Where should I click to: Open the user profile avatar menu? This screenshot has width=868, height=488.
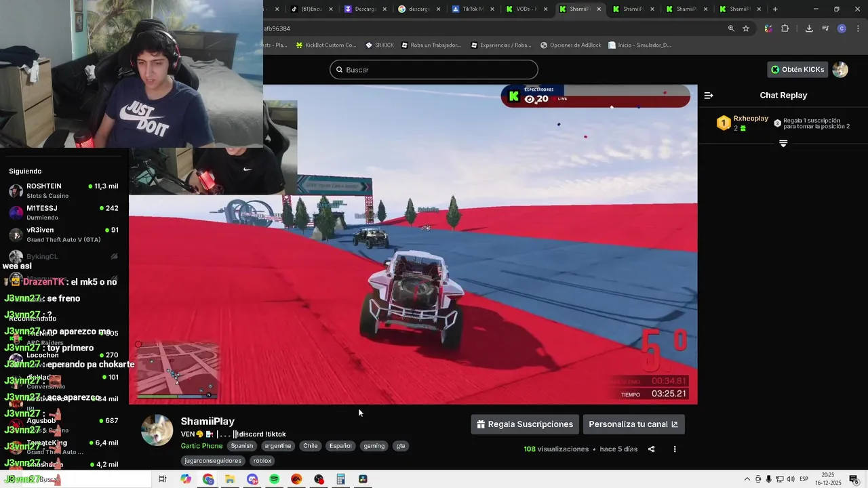(840, 69)
